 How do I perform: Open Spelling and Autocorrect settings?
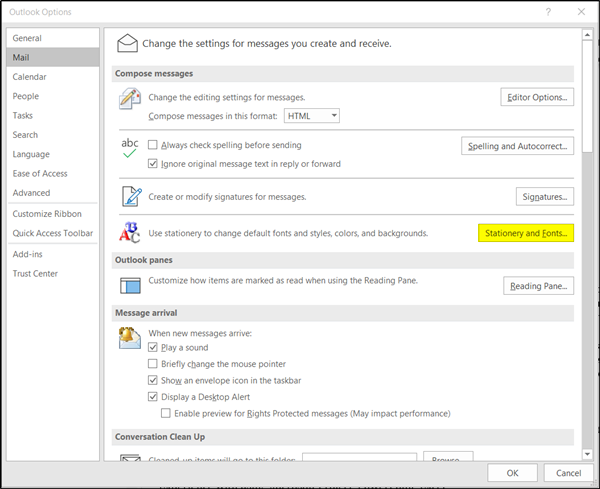(517, 146)
